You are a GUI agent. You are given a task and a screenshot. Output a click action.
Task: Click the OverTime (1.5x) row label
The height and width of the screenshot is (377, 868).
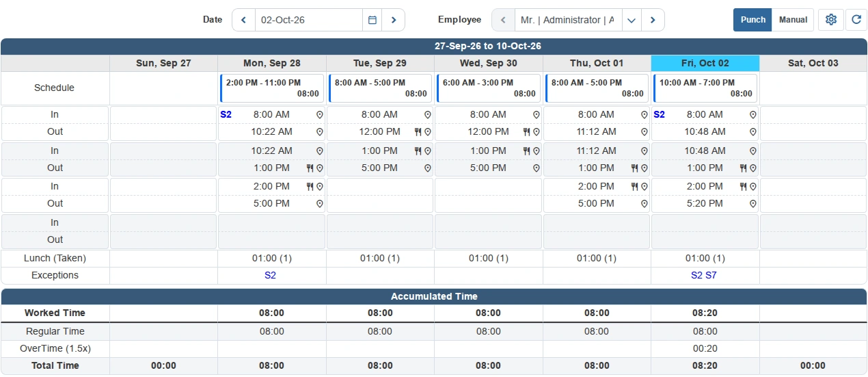[55, 348]
